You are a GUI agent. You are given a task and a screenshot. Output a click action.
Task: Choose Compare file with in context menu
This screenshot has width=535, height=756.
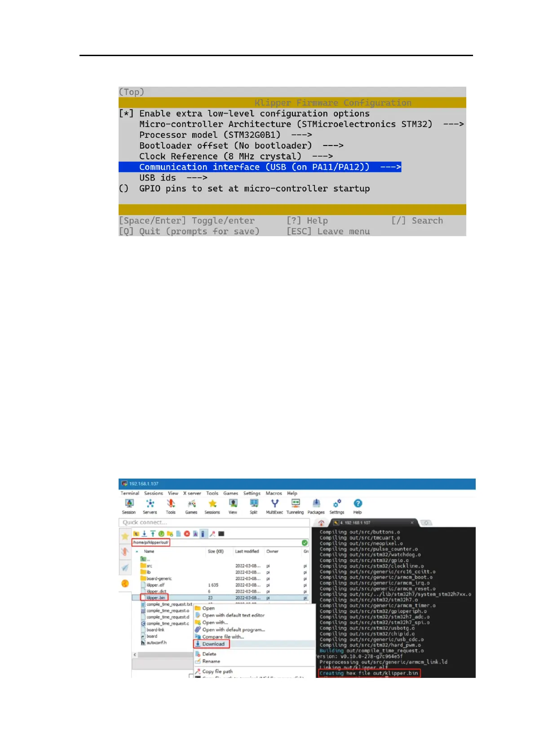tap(254, 637)
